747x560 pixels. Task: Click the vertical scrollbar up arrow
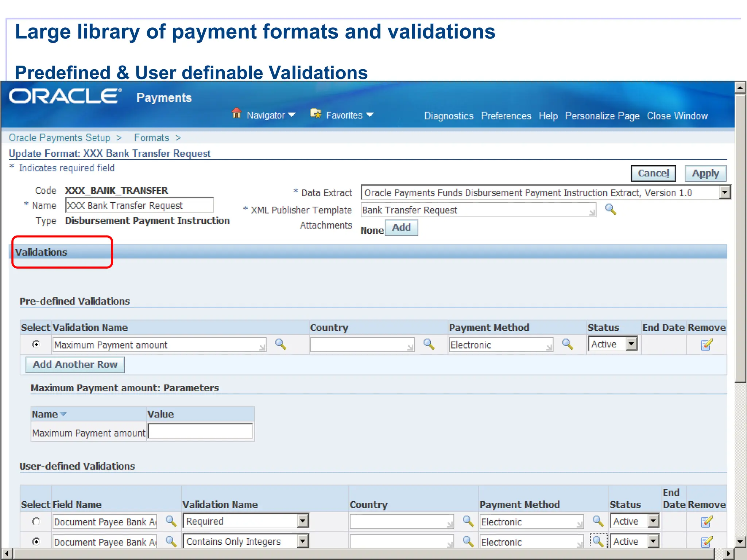click(740, 87)
